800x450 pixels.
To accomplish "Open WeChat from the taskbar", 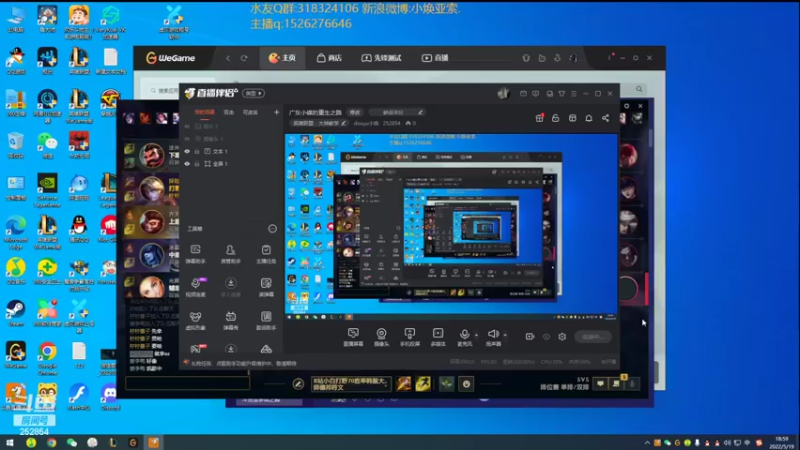I will pos(72,442).
